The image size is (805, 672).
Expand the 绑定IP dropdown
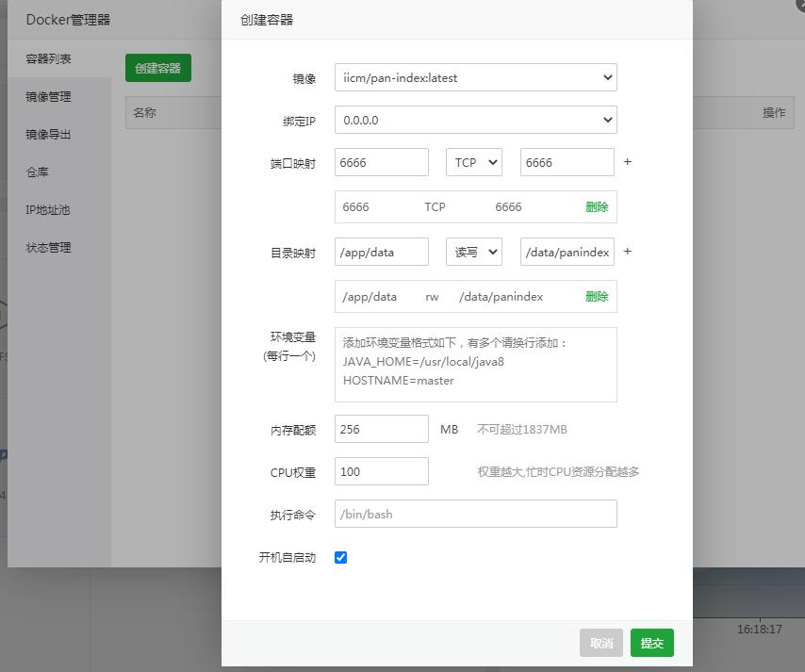475,120
